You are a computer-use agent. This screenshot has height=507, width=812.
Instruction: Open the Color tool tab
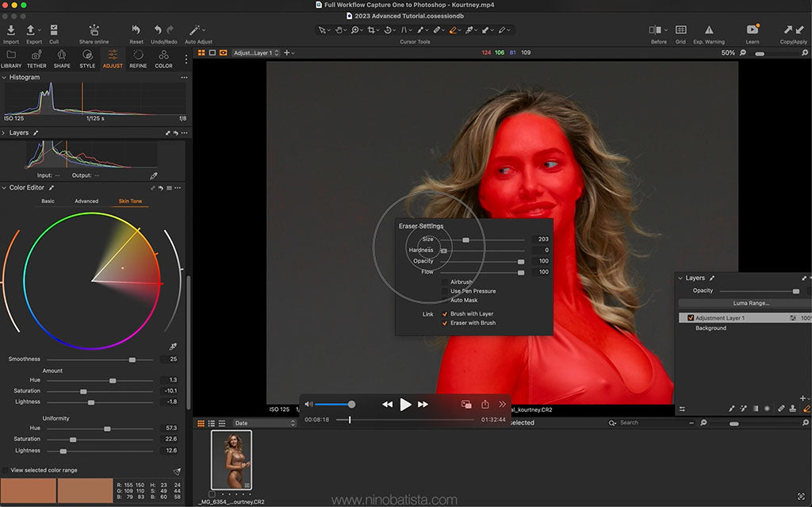click(163, 58)
